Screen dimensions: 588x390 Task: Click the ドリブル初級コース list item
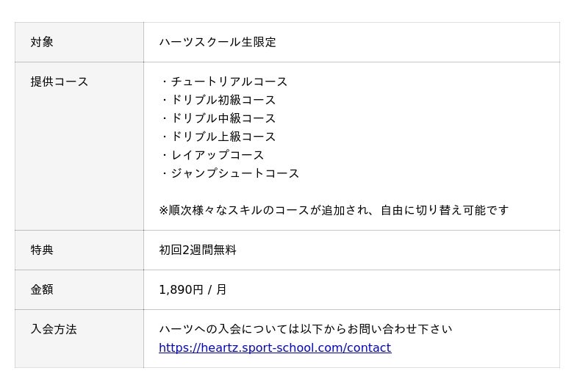pos(218,100)
